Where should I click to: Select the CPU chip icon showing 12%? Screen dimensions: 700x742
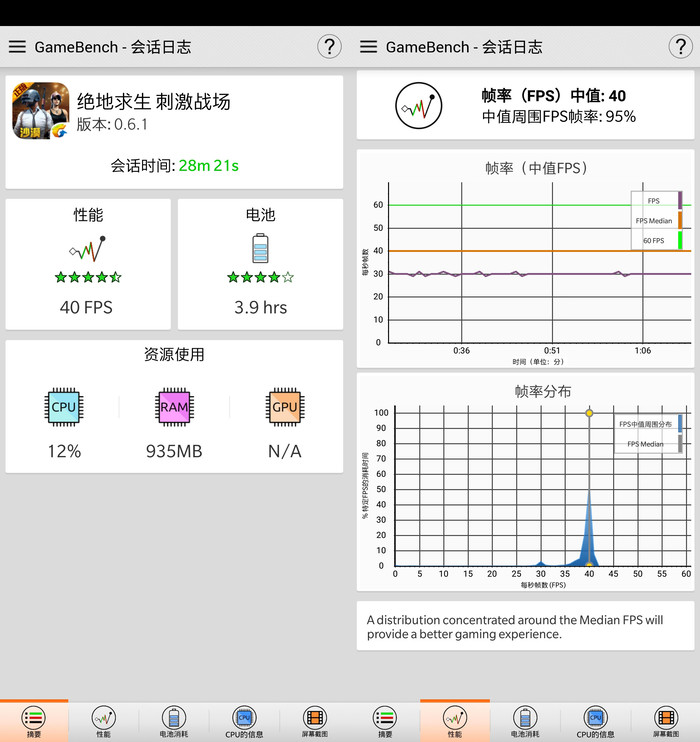(64, 407)
